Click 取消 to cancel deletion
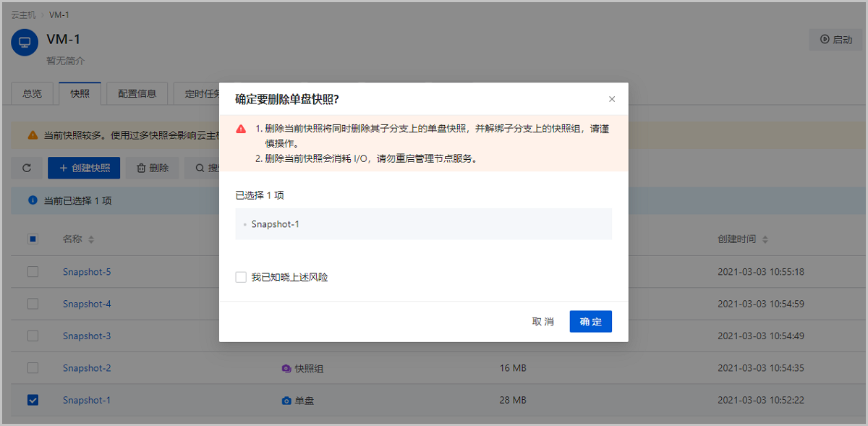 click(x=542, y=321)
